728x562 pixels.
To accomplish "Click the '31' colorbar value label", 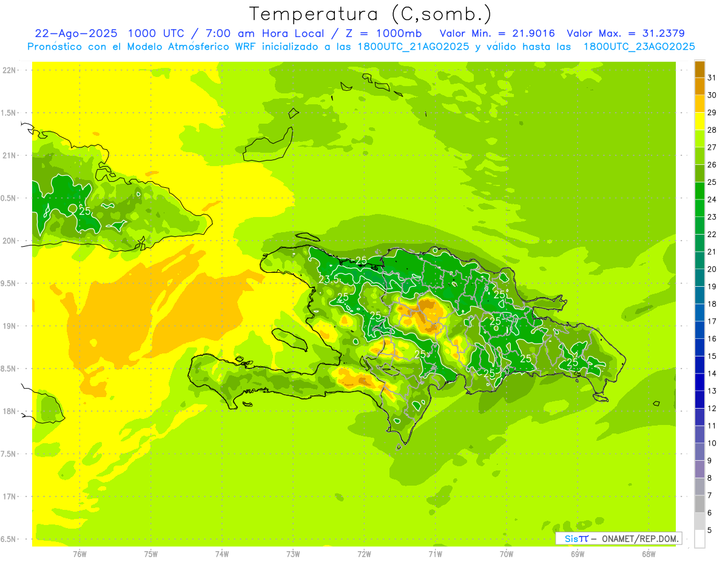I will click(712, 78).
